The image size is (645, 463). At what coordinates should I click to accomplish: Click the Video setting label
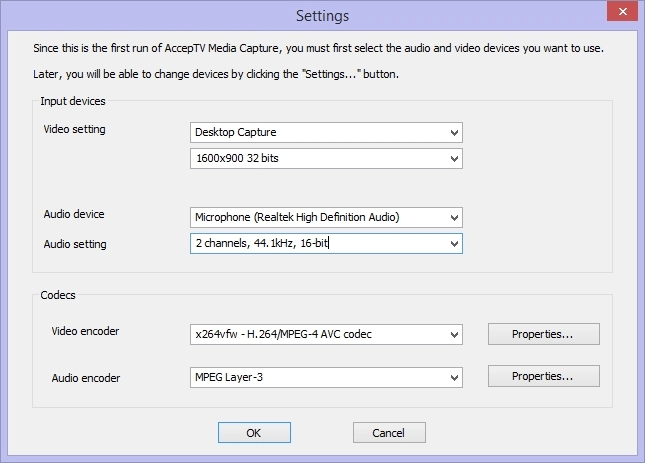[74, 129]
